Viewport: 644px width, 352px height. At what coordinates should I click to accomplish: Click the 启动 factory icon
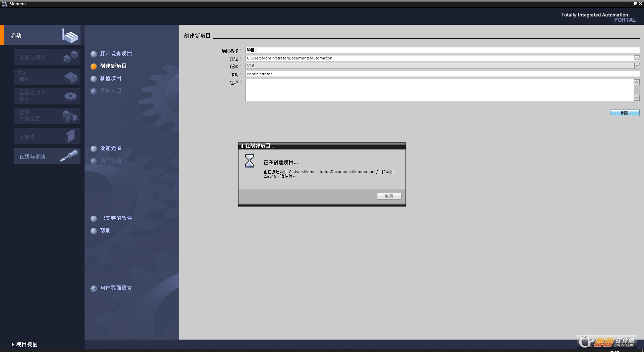point(70,36)
